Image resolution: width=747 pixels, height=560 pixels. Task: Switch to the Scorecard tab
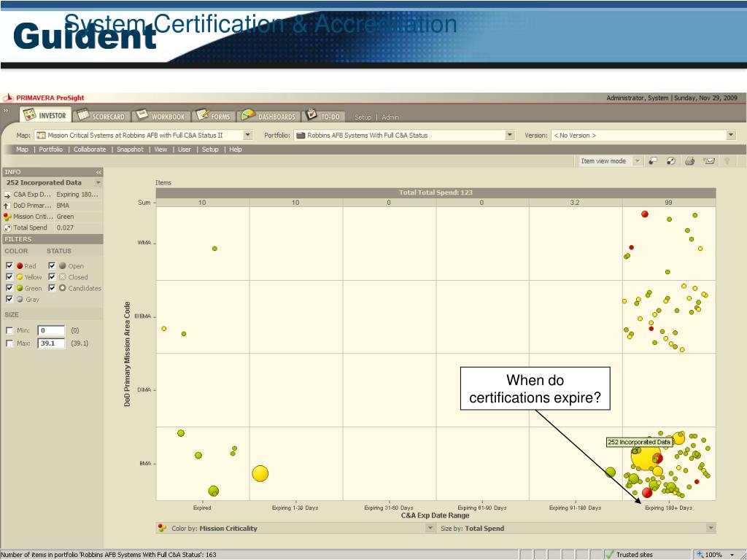(x=101, y=116)
